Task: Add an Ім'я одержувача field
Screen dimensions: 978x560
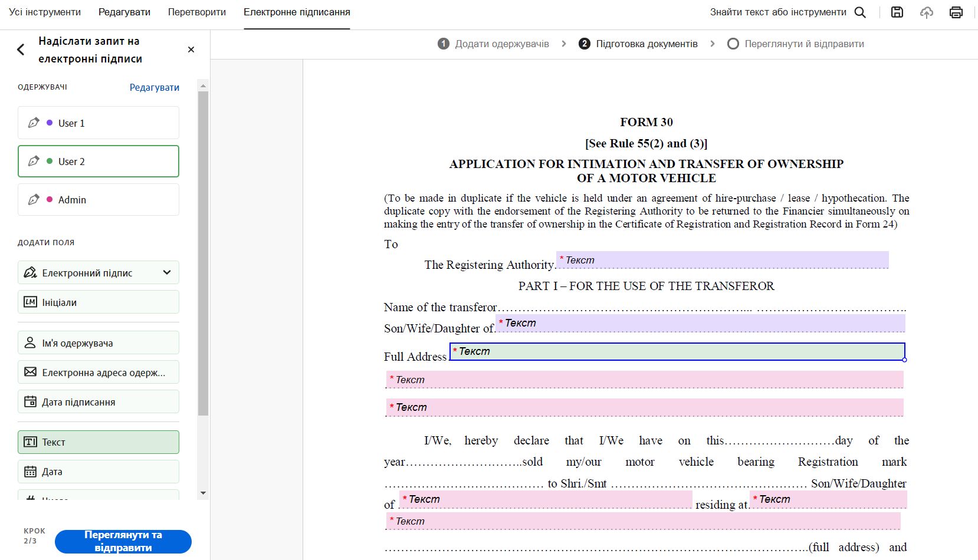Action: 99,342
